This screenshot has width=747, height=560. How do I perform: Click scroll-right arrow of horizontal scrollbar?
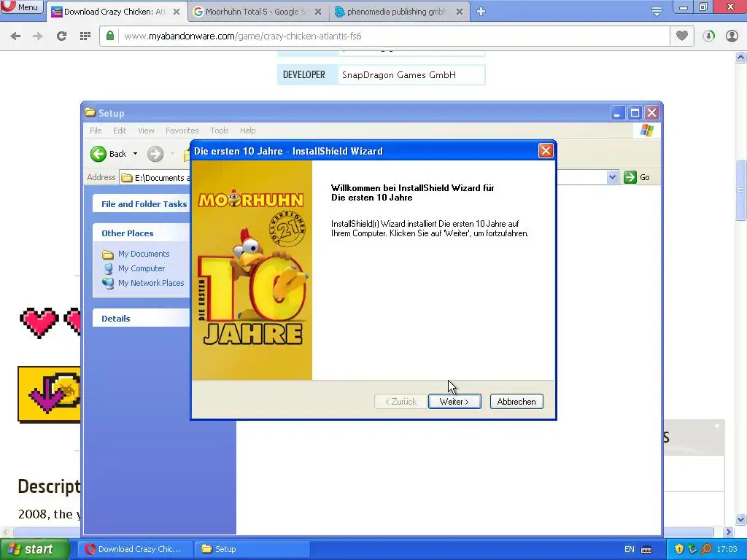tap(728, 532)
